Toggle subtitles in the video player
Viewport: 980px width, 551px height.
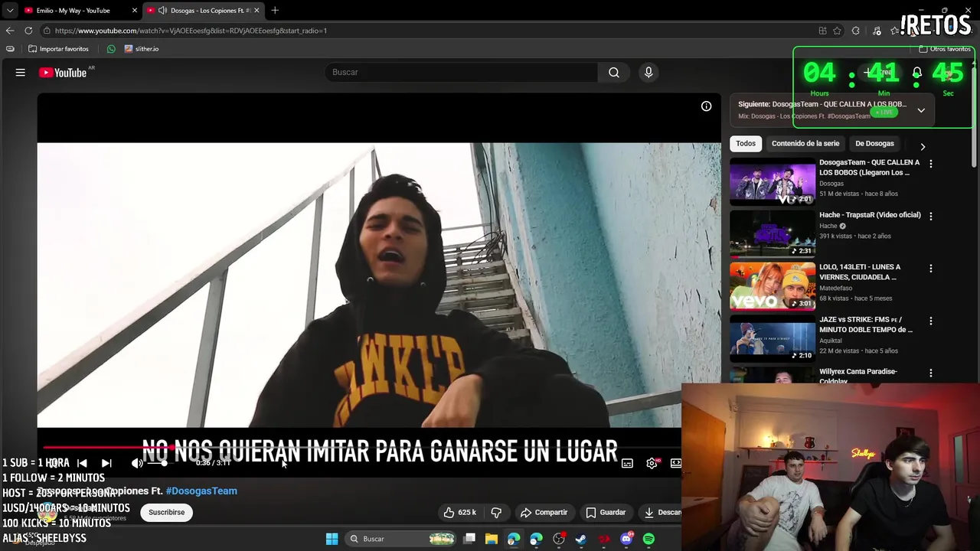tap(627, 463)
